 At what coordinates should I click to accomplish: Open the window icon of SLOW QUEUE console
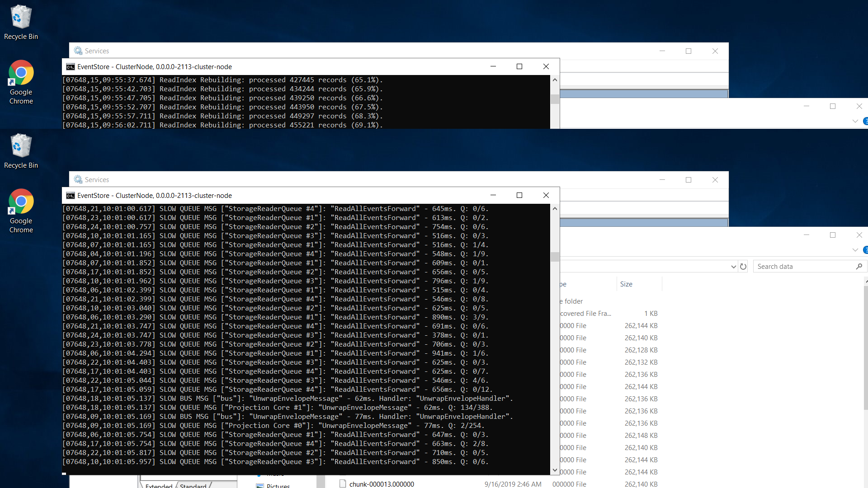pos(71,196)
